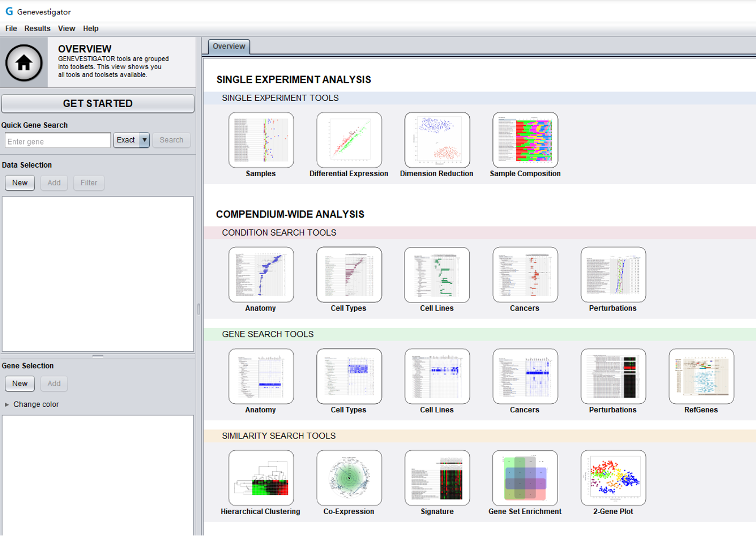Open the Help menu
The width and height of the screenshot is (756, 536).
click(x=91, y=28)
